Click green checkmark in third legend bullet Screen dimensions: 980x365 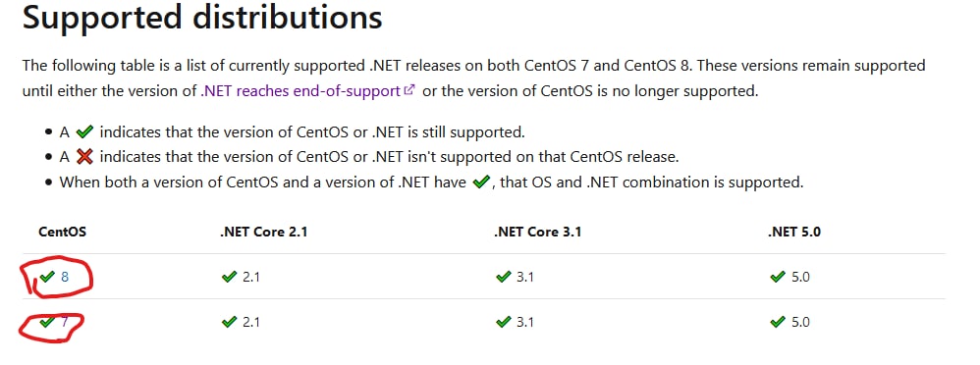pyautogui.click(x=480, y=182)
